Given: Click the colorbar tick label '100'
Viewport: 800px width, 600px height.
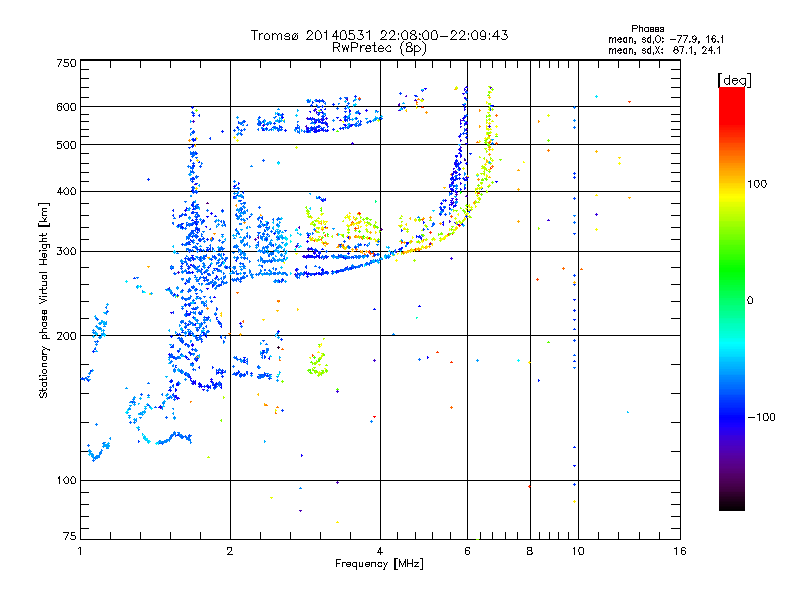Looking at the screenshot, I should [757, 184].
